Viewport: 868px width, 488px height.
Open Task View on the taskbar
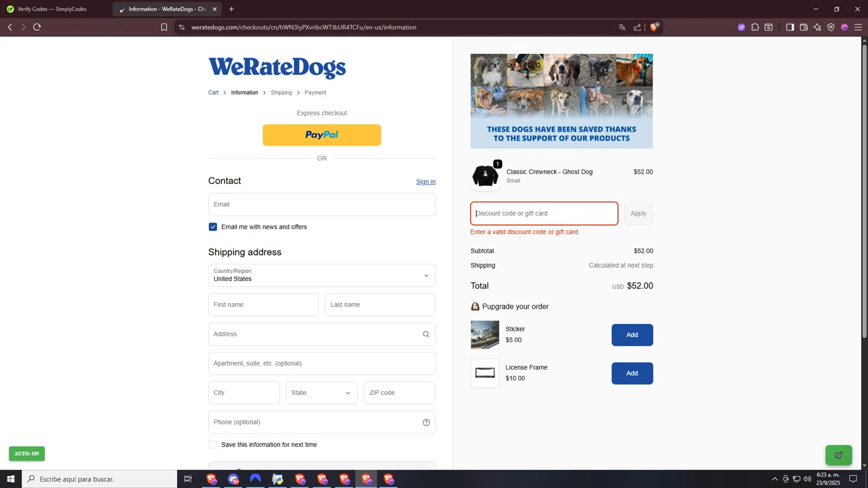(187, 479)
